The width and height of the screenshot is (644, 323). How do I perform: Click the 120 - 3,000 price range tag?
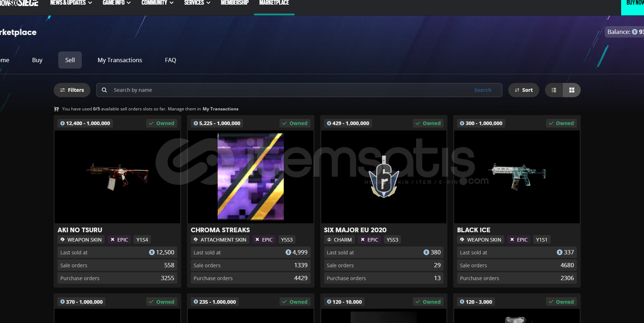(476, 302)
